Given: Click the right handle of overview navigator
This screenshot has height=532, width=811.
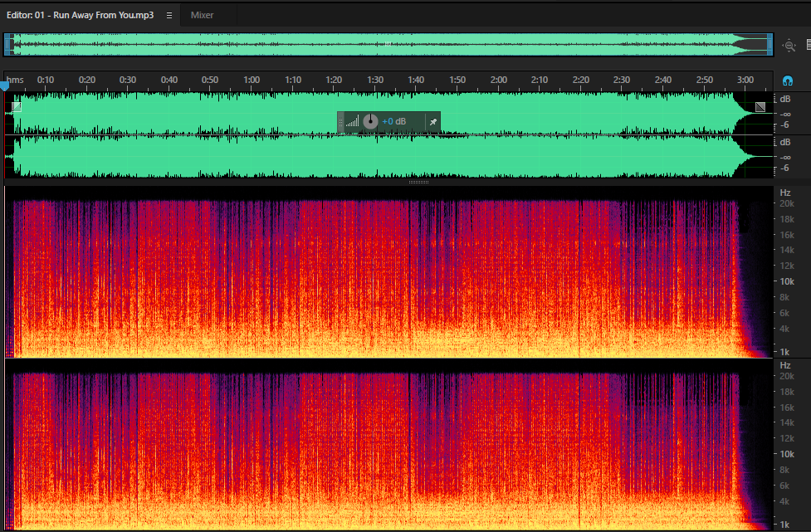Looking at the screenshot, I should click(x=770, y=45).
